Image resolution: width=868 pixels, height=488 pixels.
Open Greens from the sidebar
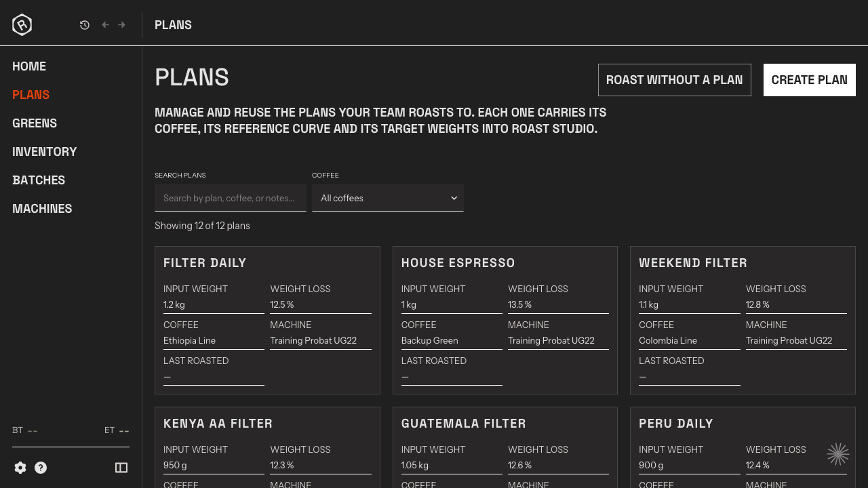click(35, 123)
